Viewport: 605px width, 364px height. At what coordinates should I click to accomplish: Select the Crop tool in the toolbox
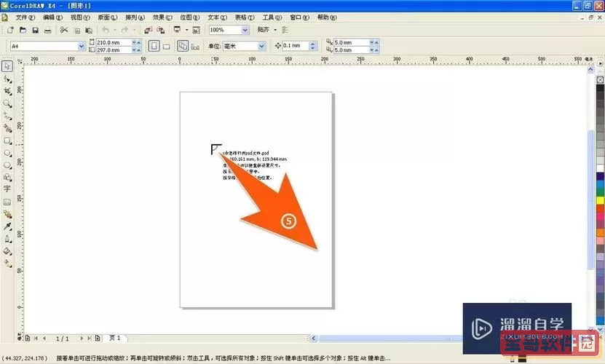pos(7,91)
